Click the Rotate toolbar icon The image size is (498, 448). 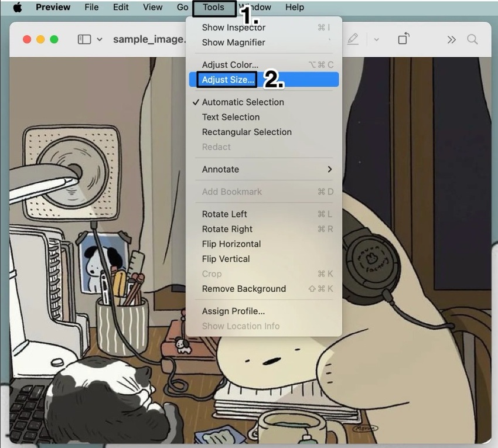point(403,39)
